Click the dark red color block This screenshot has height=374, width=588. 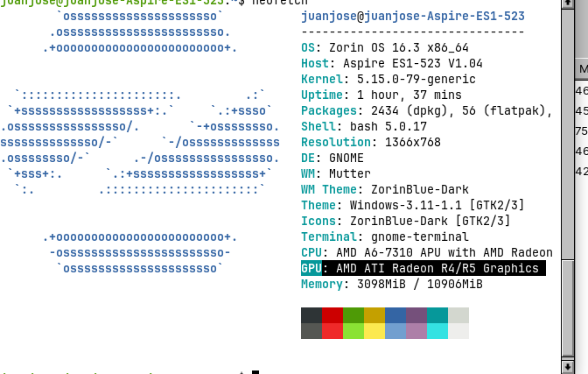tap(332, 315)
